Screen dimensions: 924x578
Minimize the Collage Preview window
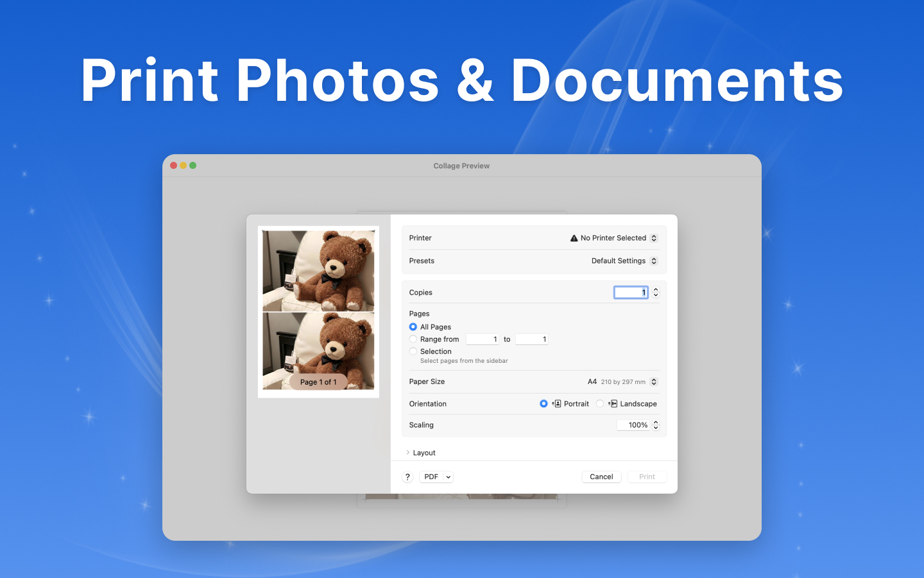[x=183, y=166]
